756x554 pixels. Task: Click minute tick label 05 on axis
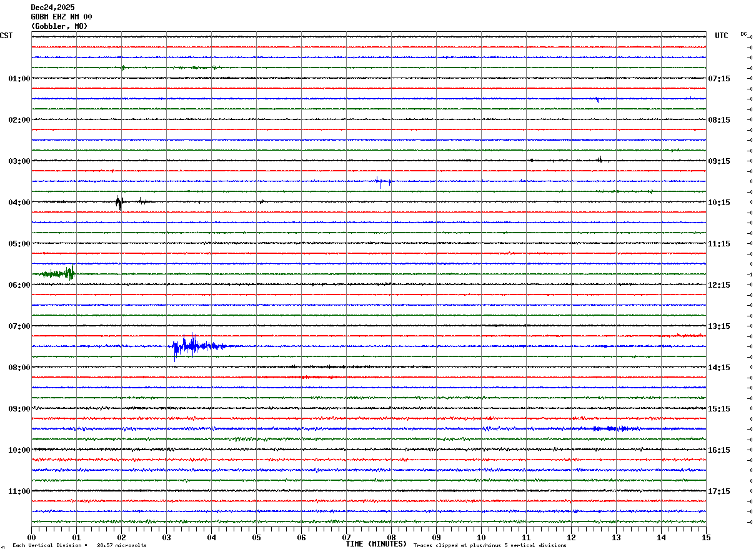click(x=256, y=537)
